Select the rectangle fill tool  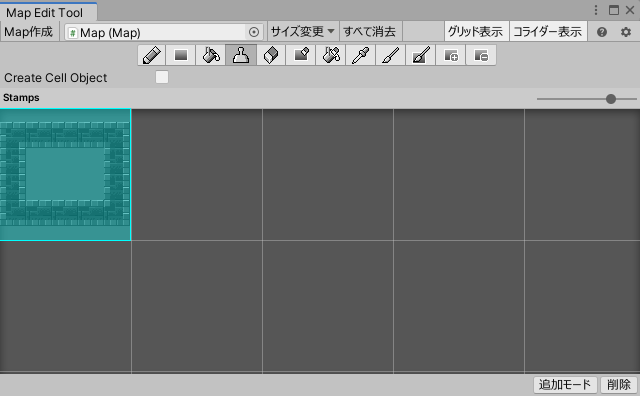coord(181,55)
